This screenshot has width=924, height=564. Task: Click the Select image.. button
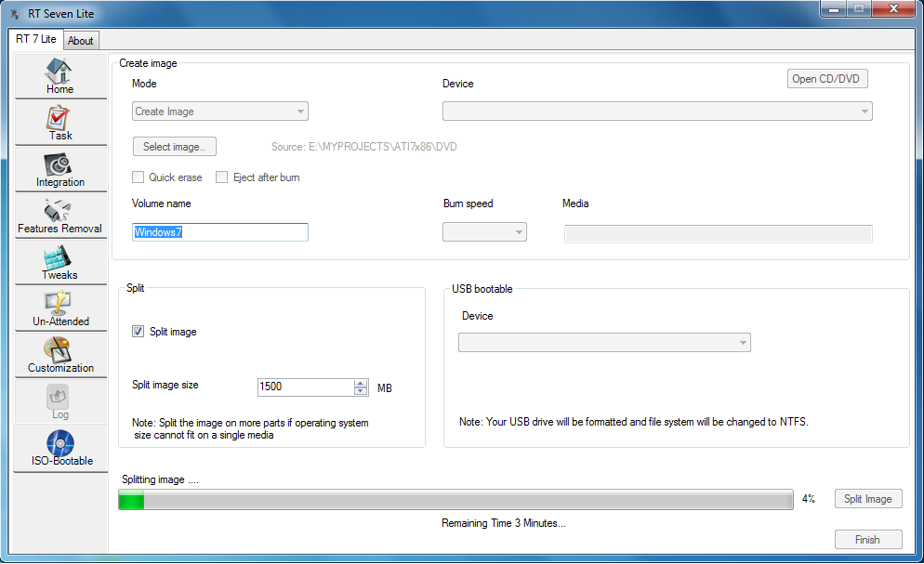point(175,147)
